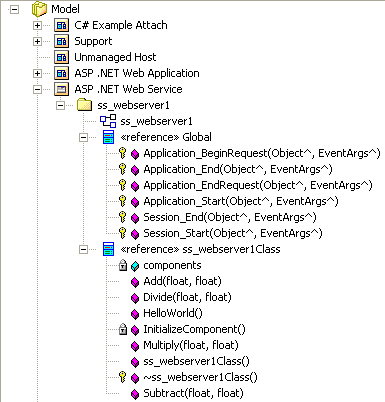Select ASP .NET Web Service label
The width and height of the screenshot is (385, 402).
click(x=128, y=89)
